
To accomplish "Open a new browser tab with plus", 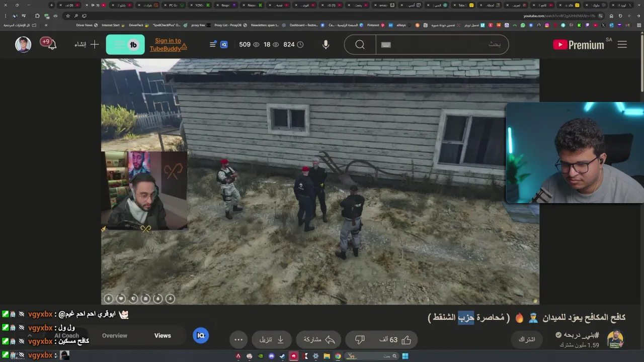I will (x=51, y=5).
